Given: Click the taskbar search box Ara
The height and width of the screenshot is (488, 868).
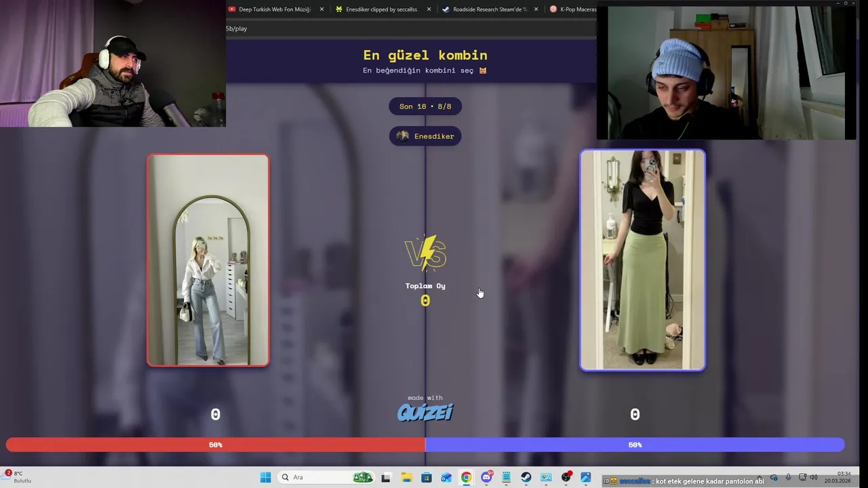Looking at the screenshot, I should 328,477.
